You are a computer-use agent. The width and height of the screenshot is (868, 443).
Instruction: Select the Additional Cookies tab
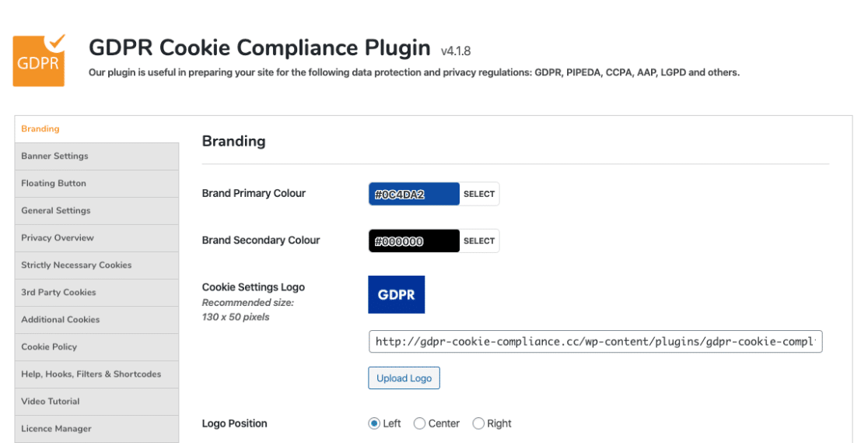point(97,319)
